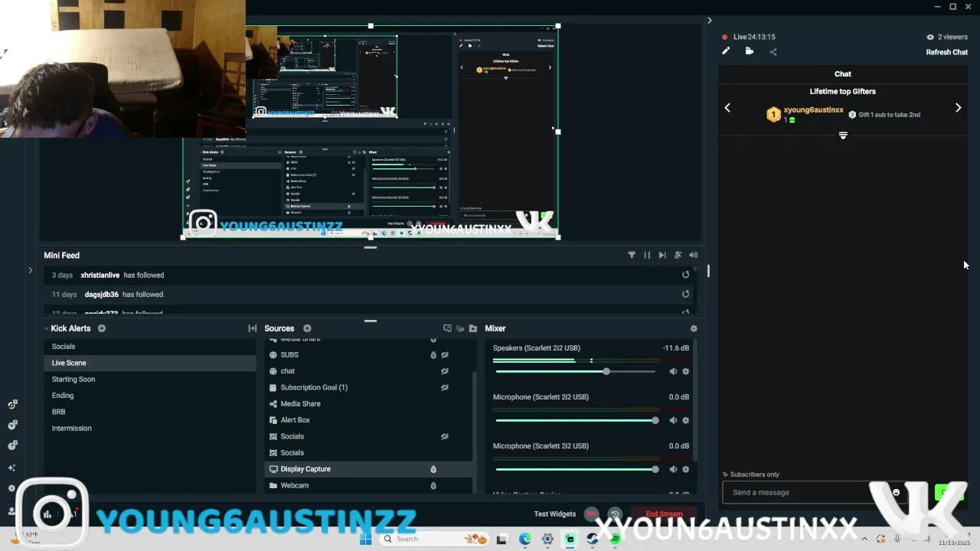The height and width of the screenshot is (551, 980).
Task: Switch to the BRB scene
Action: 150,412
